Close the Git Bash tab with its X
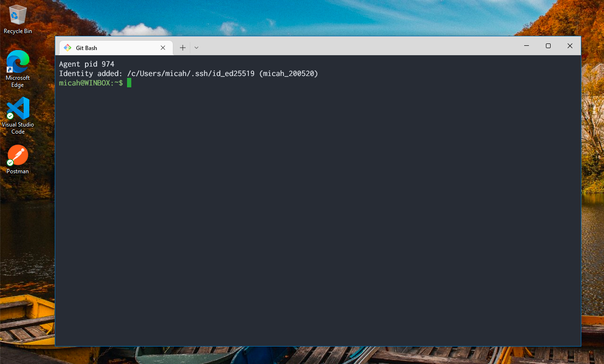604x364 pixels. click(x=162, y=47)
